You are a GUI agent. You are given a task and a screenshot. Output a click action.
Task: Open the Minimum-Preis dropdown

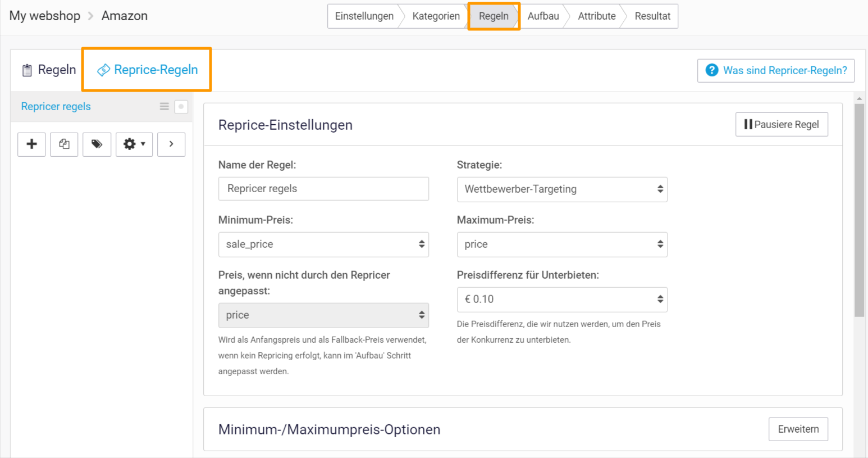pyautogui.click(x=323, y=244)
